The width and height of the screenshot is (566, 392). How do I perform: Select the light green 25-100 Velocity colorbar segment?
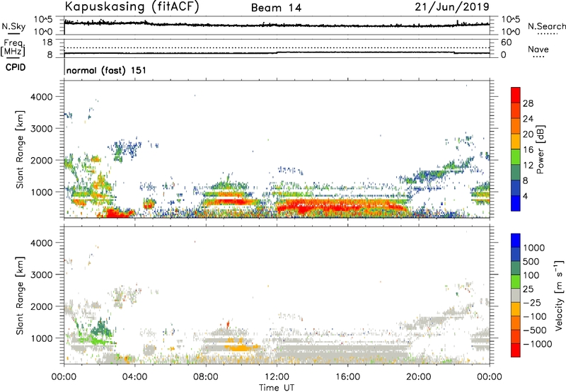516,282
